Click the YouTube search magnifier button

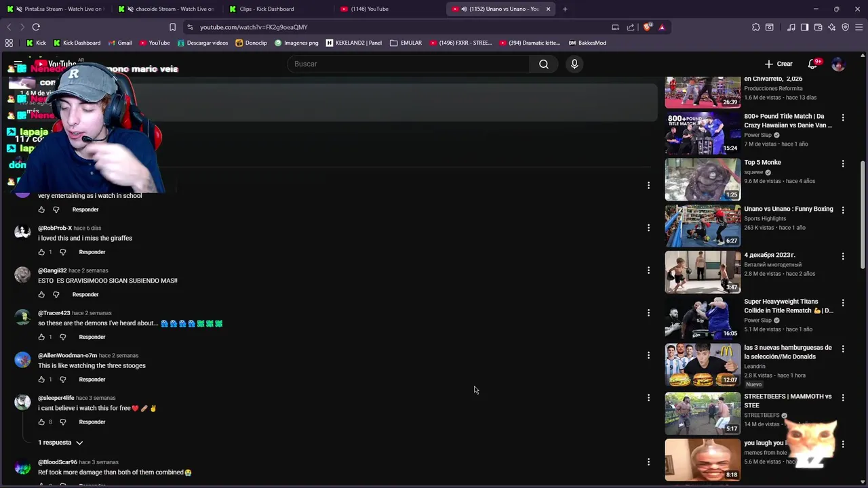point(544,64)
